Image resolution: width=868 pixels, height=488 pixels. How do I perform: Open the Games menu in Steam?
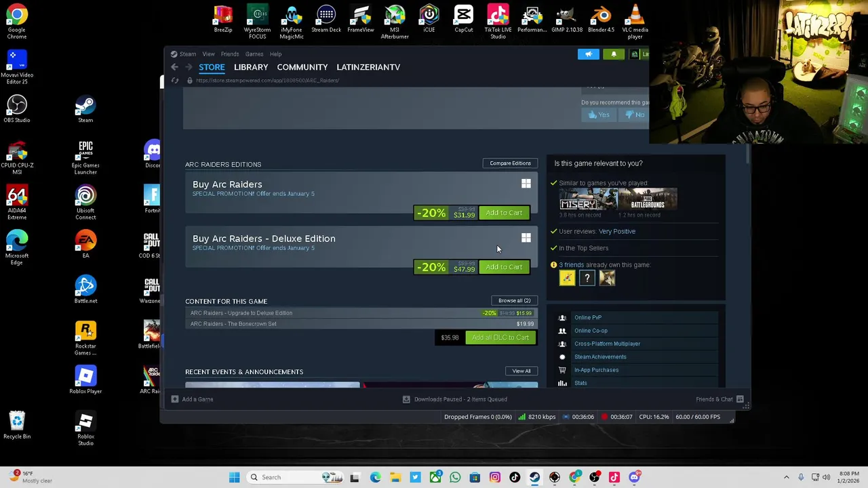click(254, 54)
